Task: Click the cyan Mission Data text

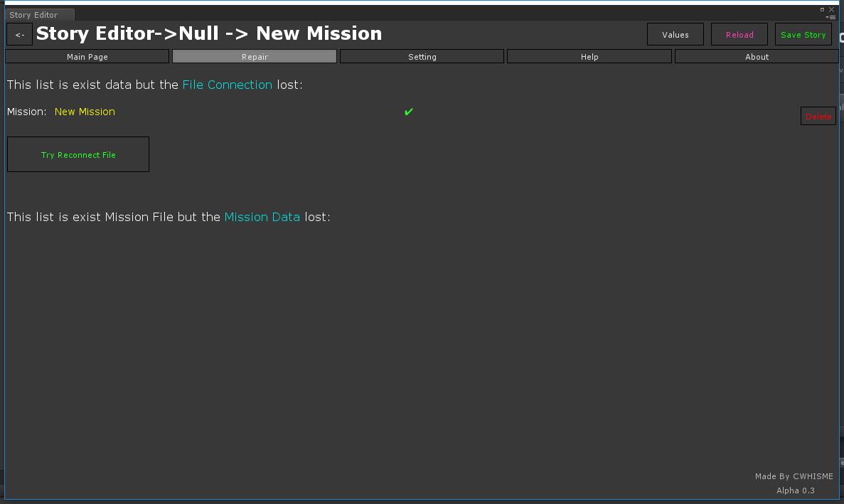Action: pyautogui.click(x=262, y=217)
